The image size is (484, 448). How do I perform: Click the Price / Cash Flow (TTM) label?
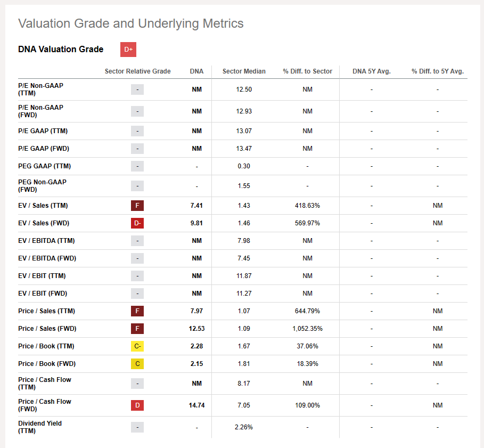44,384
